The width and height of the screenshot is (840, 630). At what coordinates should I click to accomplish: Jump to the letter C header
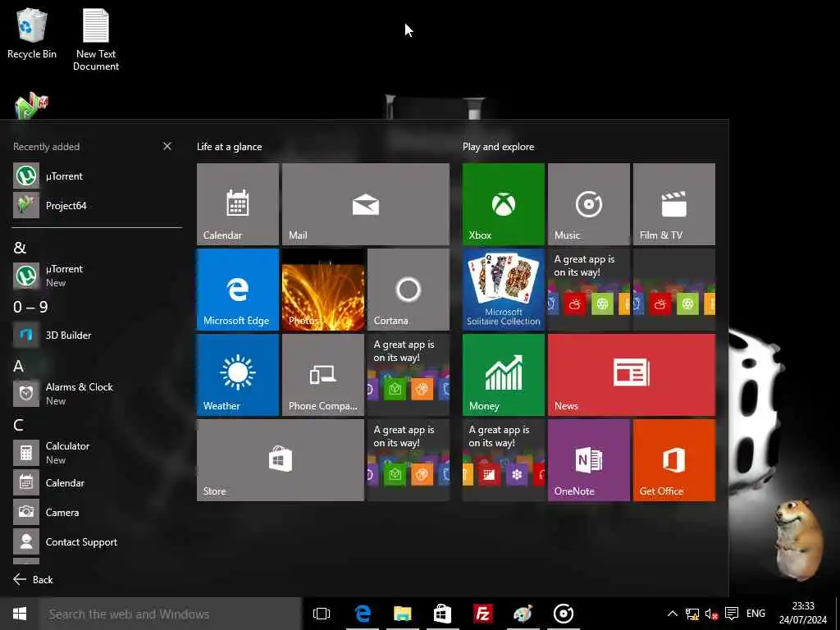[x=18, y=426]
